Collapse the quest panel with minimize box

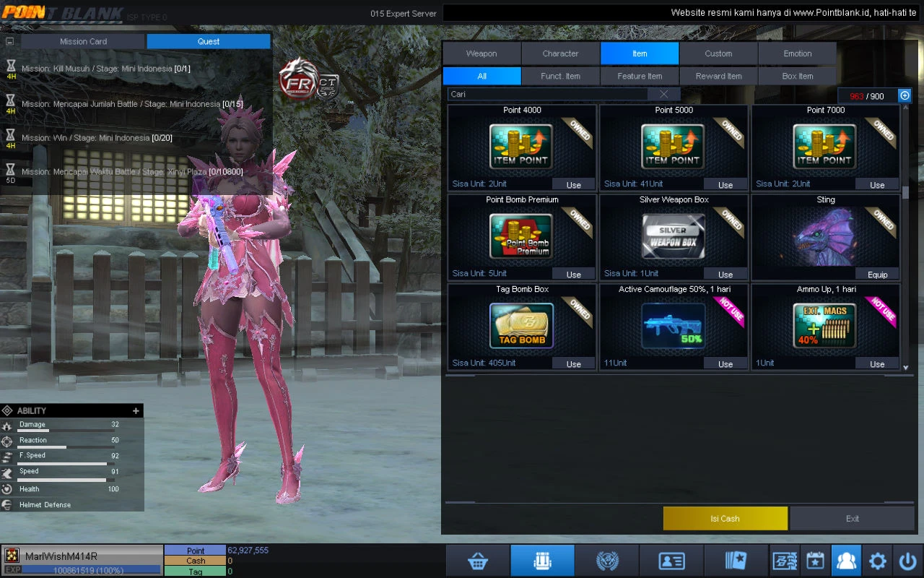[9, 42]
